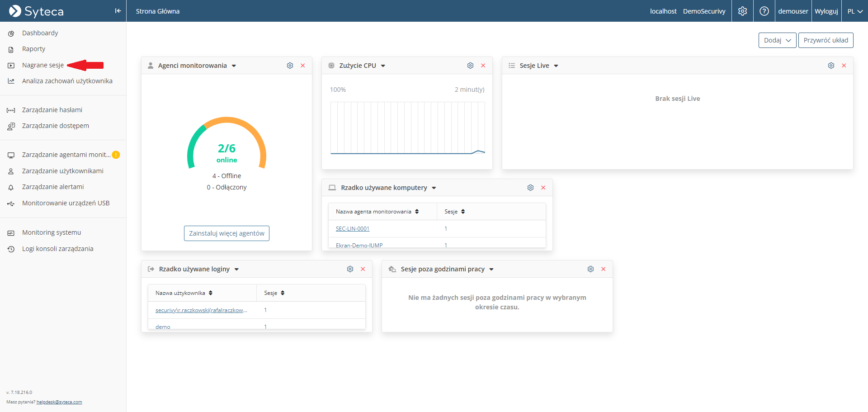Viewport: 868px width, 412px height.
Task: Open the SEC-LIN-0001 agent link
Action: (x=353, y=229)
